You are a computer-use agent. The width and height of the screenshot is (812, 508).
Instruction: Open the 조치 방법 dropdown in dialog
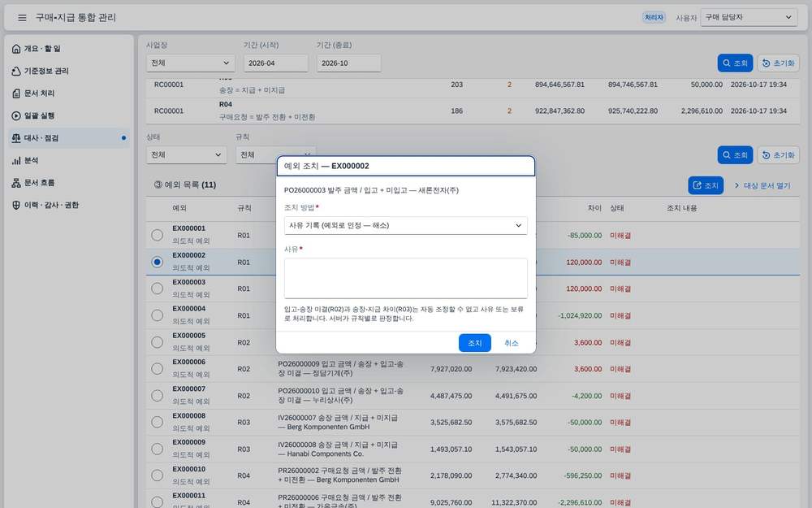coord(405,225)
